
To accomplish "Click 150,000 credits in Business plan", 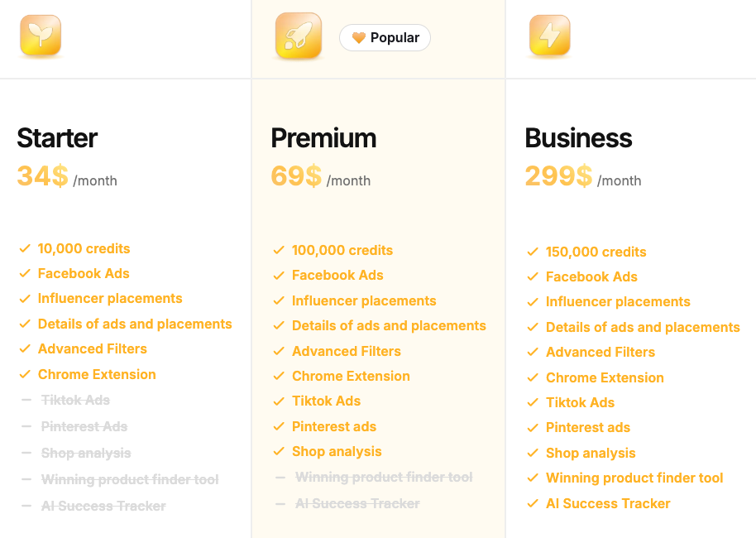I will point(596,252).
